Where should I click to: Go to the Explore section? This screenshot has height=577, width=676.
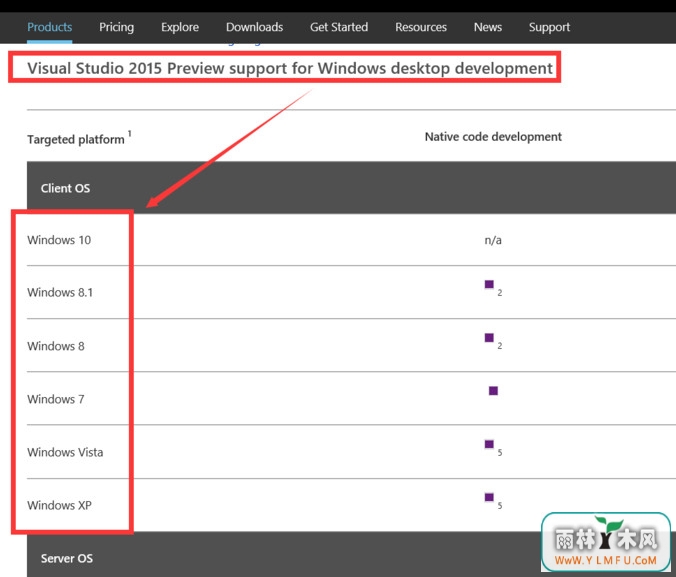click(180, 27)
